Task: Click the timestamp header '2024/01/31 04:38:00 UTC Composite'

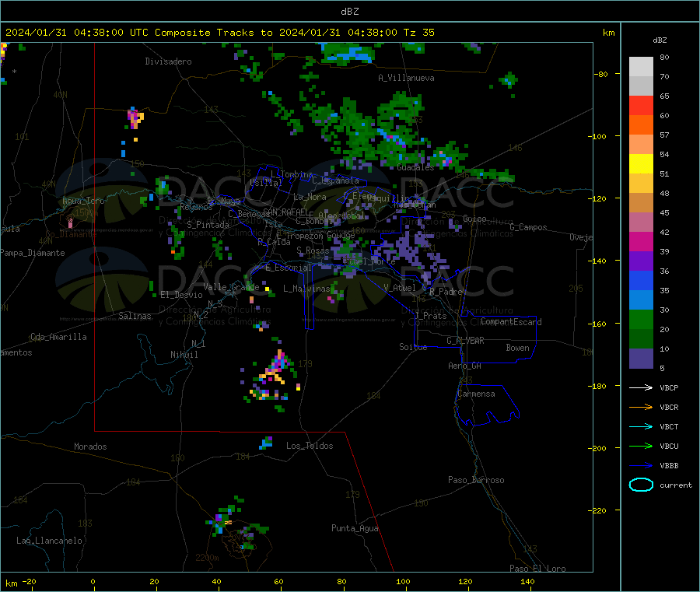Action: [x=108, y=33]
